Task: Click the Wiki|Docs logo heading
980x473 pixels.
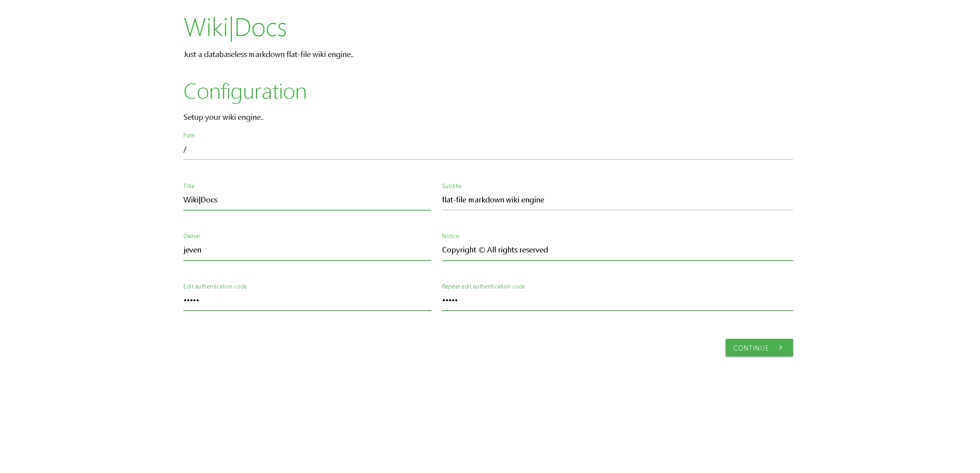Action: 235,28
